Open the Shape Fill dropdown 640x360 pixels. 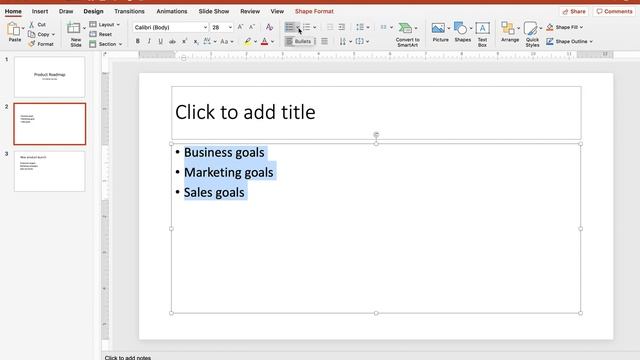point(564,27)
